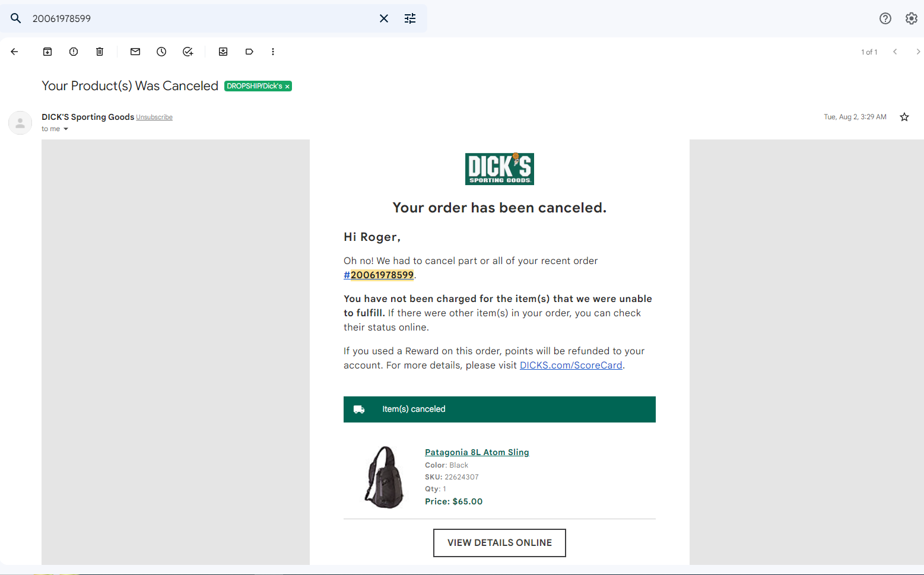
Task: Click the Unsubscribe link
Action: (154, 117)
